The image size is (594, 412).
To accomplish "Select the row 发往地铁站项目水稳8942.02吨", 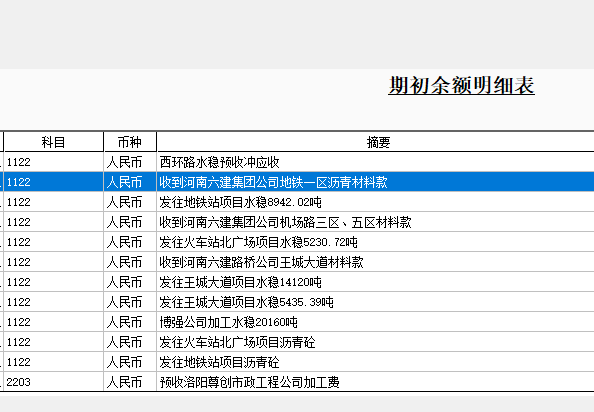I will tap(297, 202).
